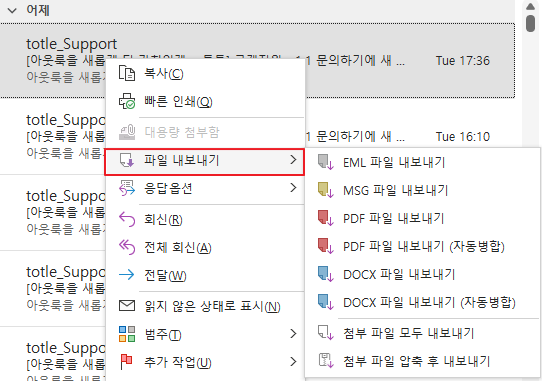Viewport: 542px width, 381px height.
Task: Click the 어제 group header label
Action: [x=38, y=10]
